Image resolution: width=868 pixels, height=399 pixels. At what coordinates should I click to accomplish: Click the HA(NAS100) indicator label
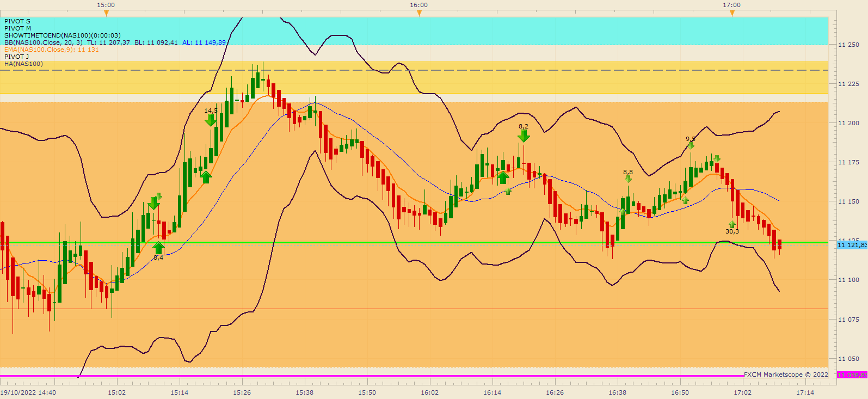pos(23,64)
